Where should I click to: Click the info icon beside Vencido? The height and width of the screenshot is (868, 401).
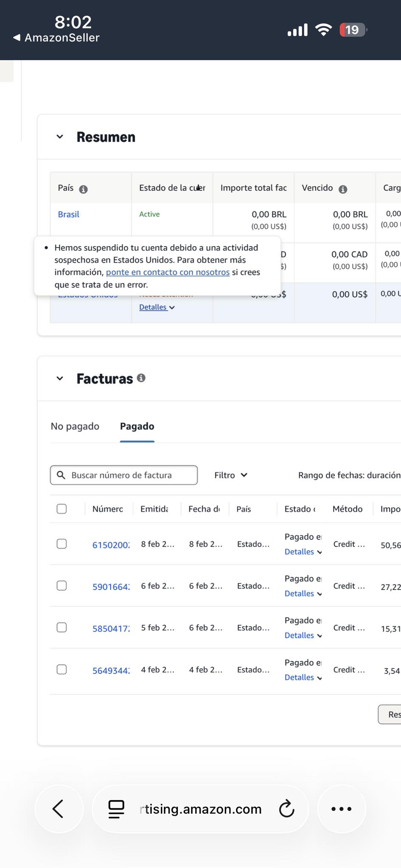(343, 189)
